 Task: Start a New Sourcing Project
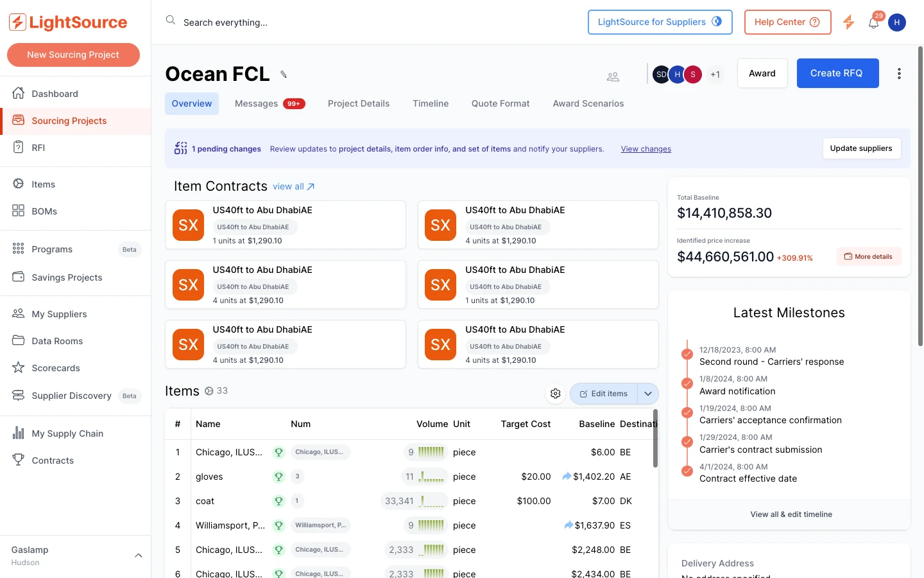point(73,55)
